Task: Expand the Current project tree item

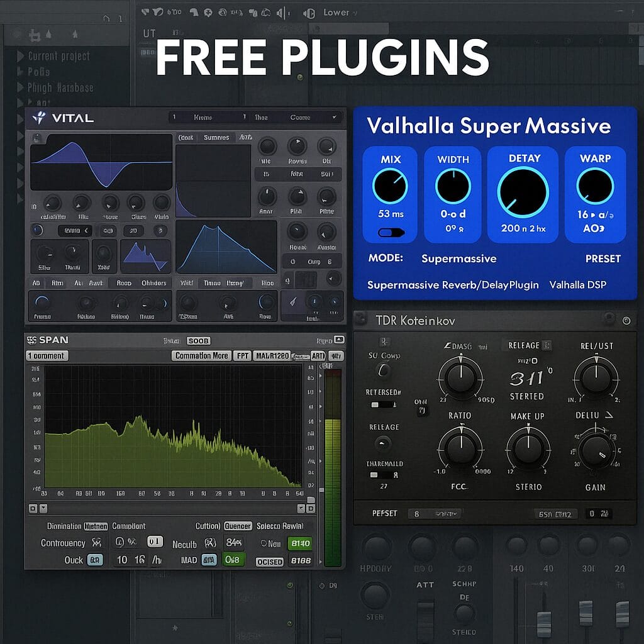Action: click(21, 56)
